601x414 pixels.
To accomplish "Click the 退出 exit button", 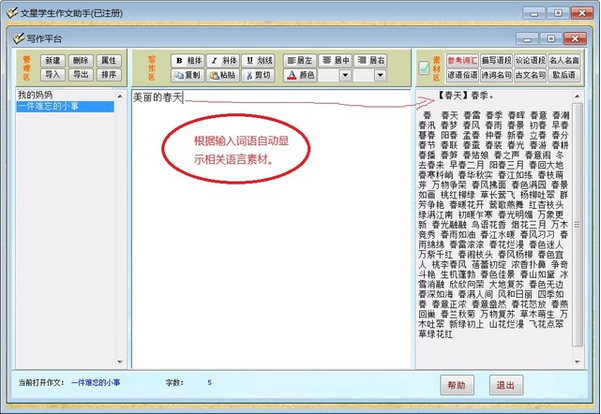I will pos(506,385).
